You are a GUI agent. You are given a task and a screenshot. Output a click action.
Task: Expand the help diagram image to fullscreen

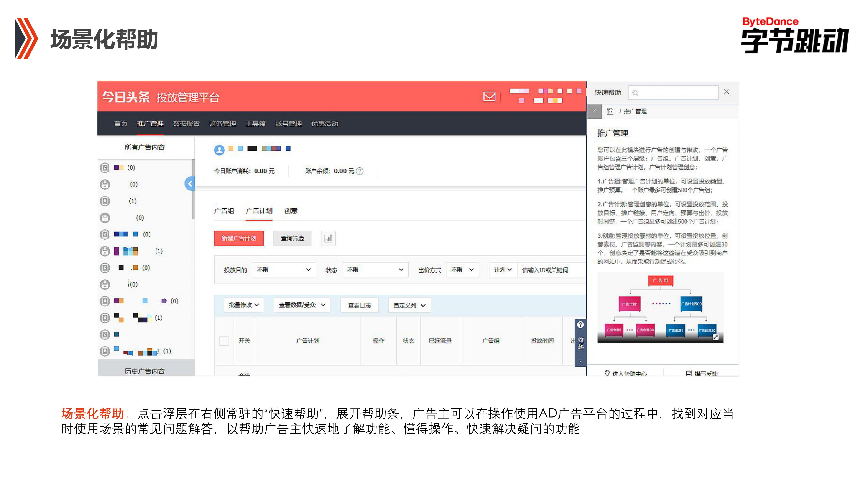(x=716, y=337)
